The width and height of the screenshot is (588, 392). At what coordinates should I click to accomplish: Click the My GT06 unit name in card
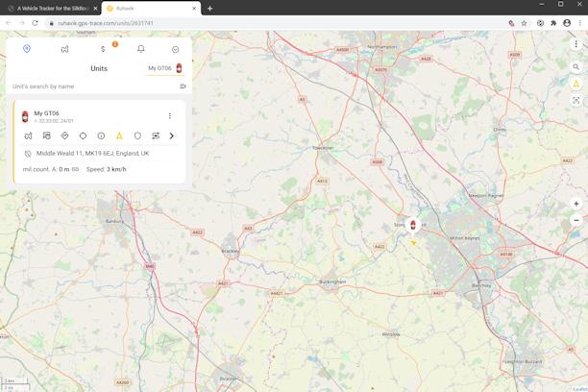coord(46,113)
